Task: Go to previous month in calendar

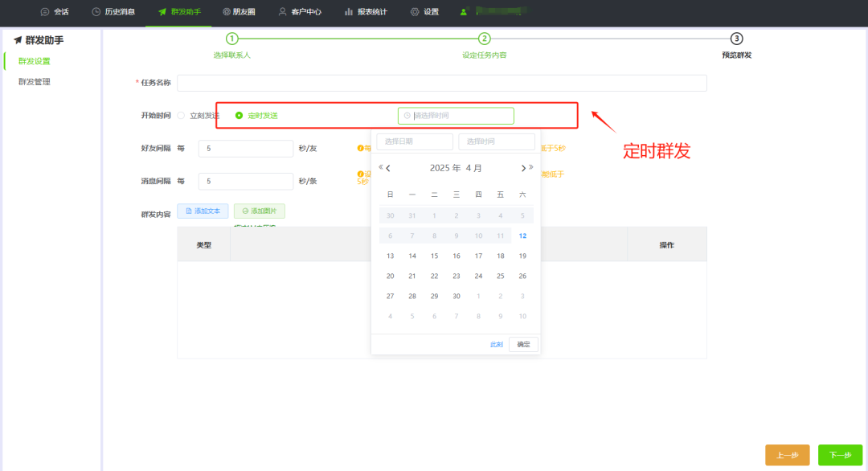Action: click(x=389, y=168)
